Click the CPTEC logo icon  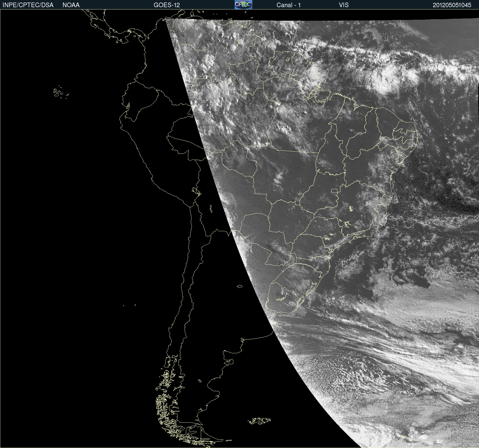[x=243, y=5]
